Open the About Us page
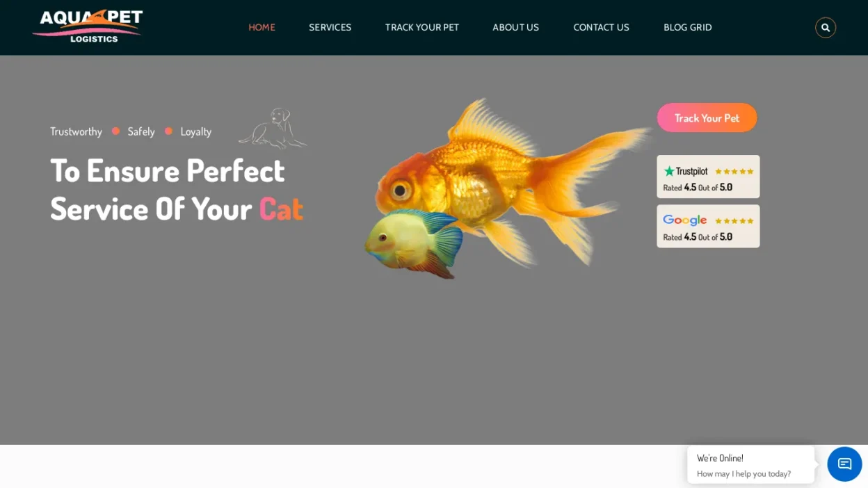 [516, 28]
